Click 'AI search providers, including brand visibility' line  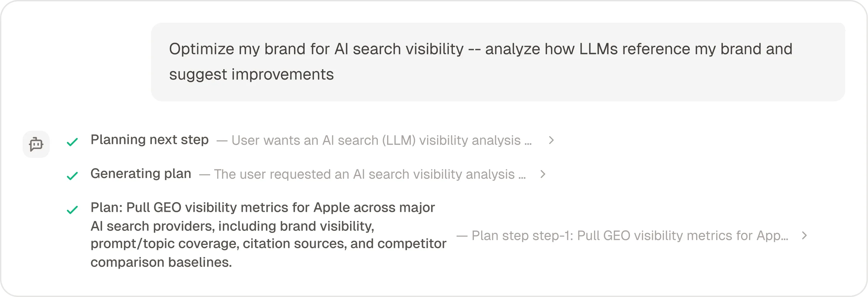click(x=232, y=226)
